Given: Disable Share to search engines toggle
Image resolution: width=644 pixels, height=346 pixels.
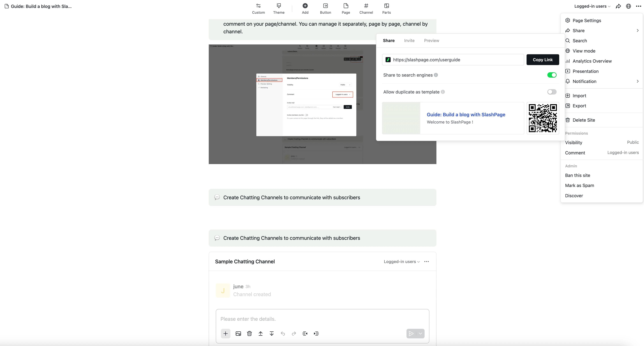Looking at the screenshot, I should pos(552,75).
